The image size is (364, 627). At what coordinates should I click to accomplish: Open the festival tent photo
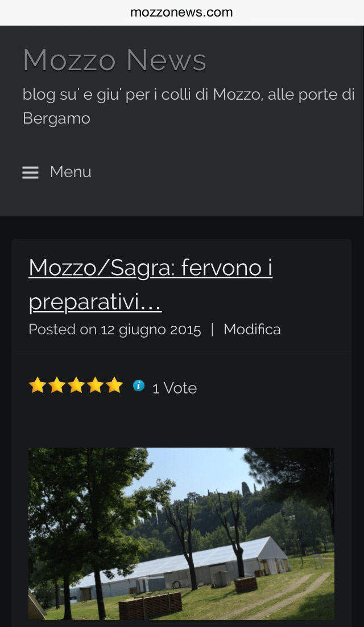[x=181, y=534]
